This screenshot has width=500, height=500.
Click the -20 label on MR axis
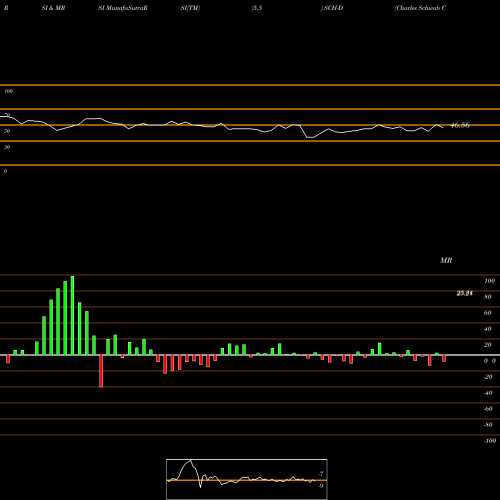488,377
